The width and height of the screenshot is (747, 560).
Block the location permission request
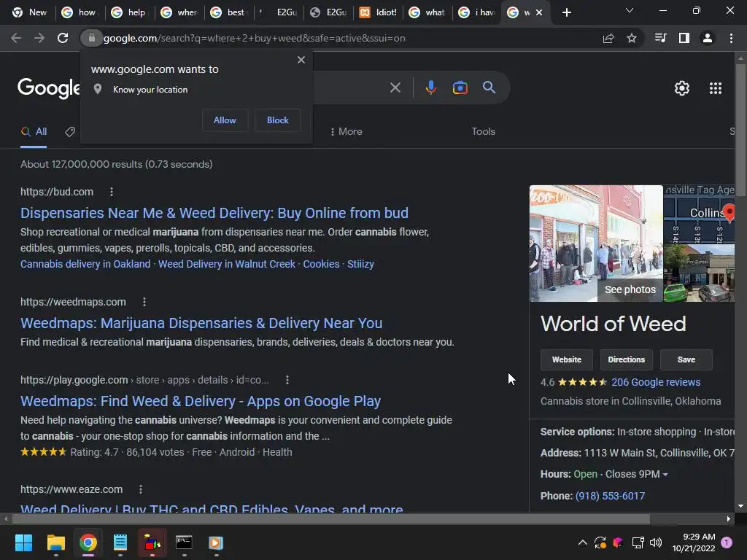(278, 120)
